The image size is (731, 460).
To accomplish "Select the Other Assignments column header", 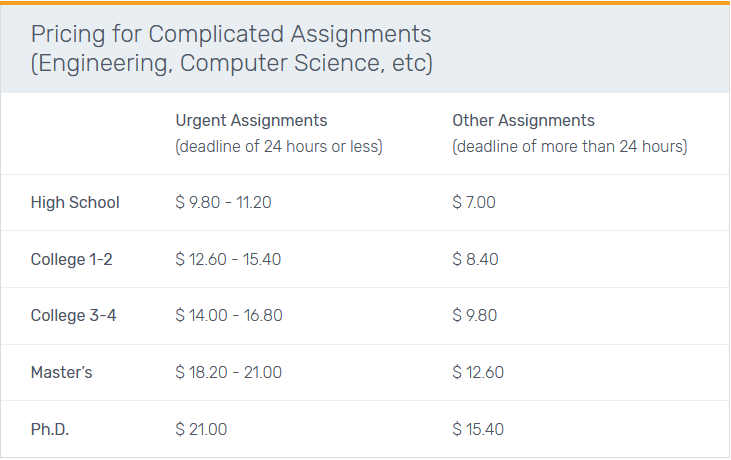I will point(523,120).
